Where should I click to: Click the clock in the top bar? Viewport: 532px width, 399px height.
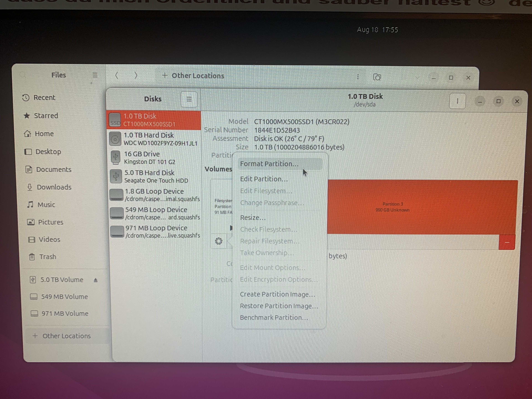(377, 30)
